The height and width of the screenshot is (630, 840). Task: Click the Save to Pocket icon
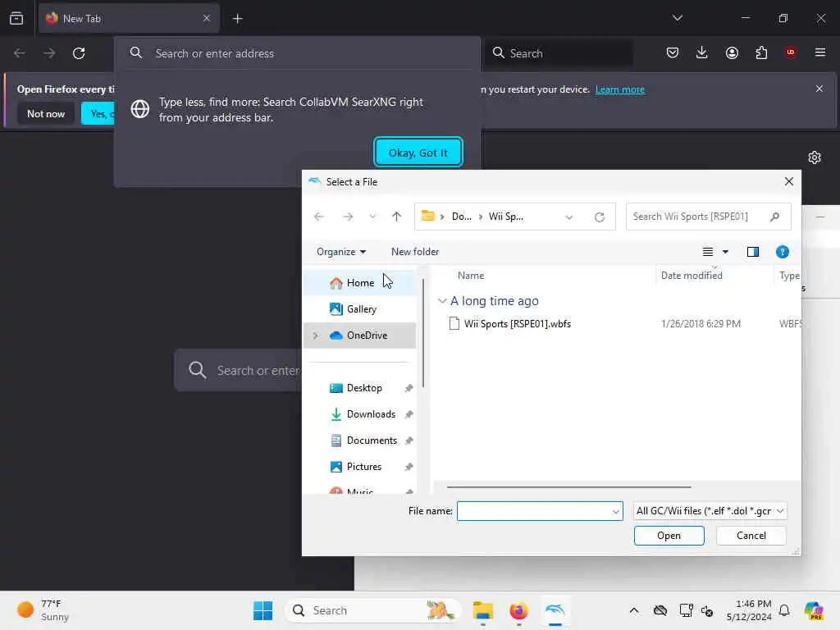point(673,52)
